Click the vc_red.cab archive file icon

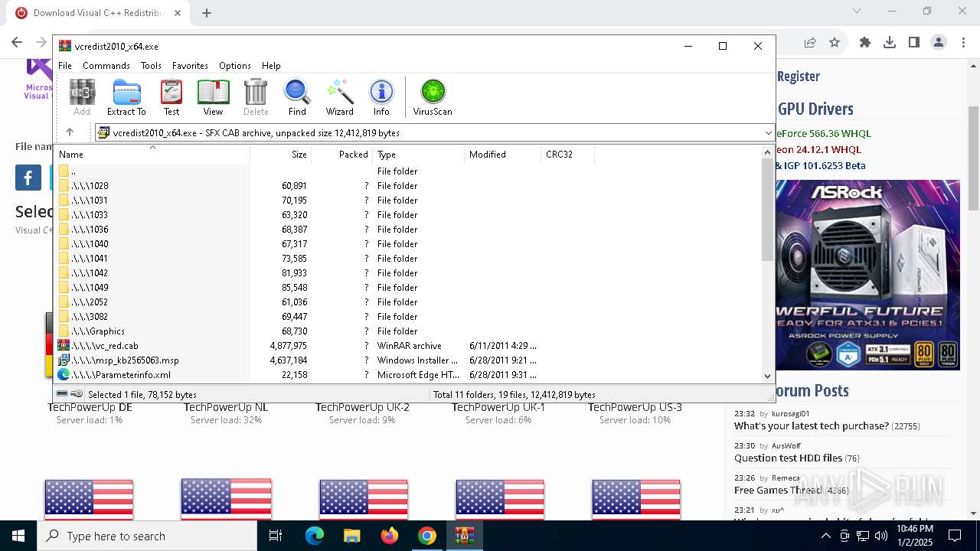pos(64,345)
